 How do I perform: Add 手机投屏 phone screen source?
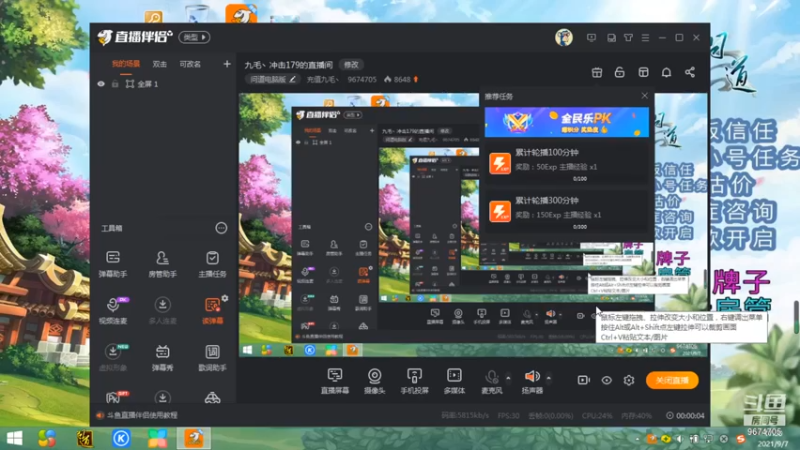tap(414, 381)
